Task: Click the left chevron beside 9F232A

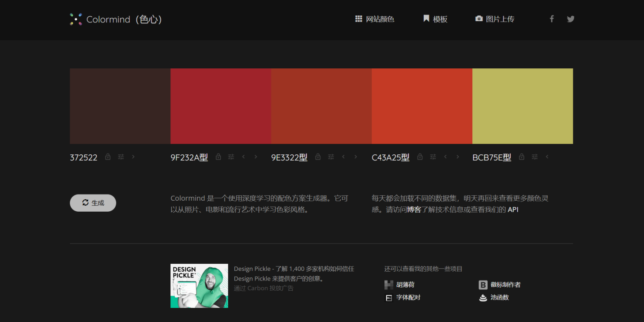Action: (x=243, y=157)
